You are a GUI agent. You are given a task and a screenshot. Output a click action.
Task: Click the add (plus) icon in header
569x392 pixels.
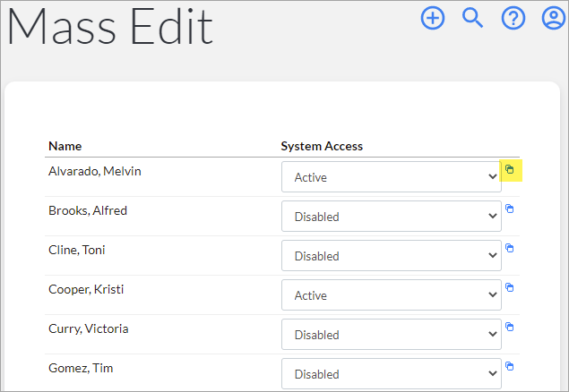click(x=433, y=18)
